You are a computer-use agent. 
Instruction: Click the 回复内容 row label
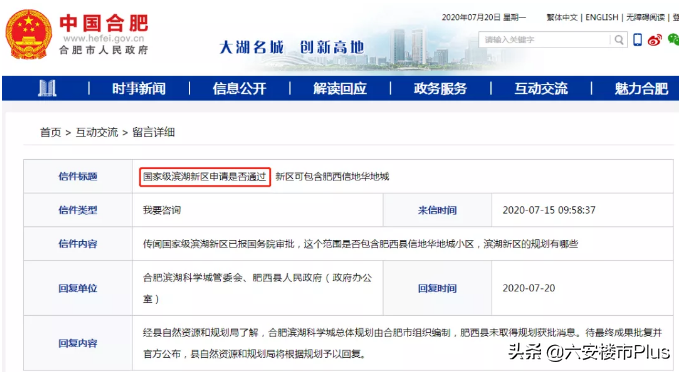(78, 343)
